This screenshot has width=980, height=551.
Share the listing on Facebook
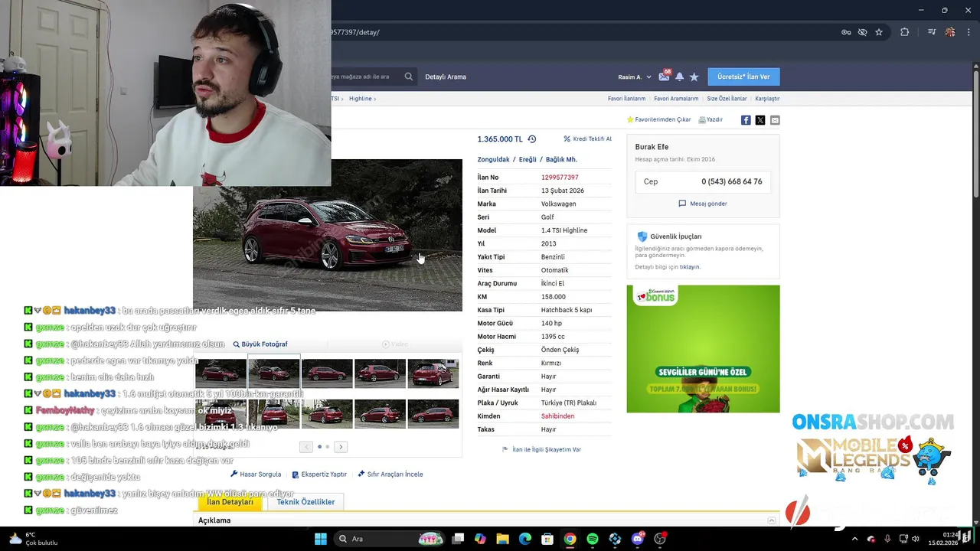tap(746, 120)
